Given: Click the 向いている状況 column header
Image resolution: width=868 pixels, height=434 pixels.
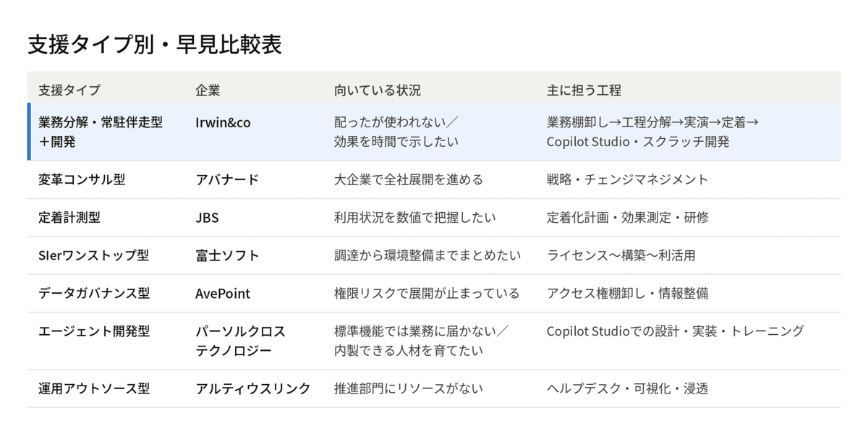Looking at the screenshot, I should [378, 90].
